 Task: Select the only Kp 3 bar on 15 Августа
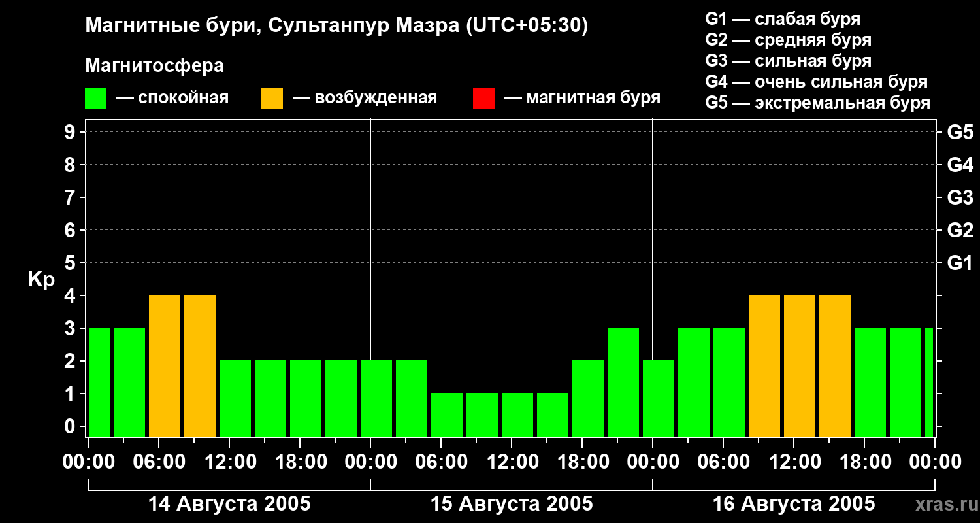pyautogui.click(x=623, y=382)
